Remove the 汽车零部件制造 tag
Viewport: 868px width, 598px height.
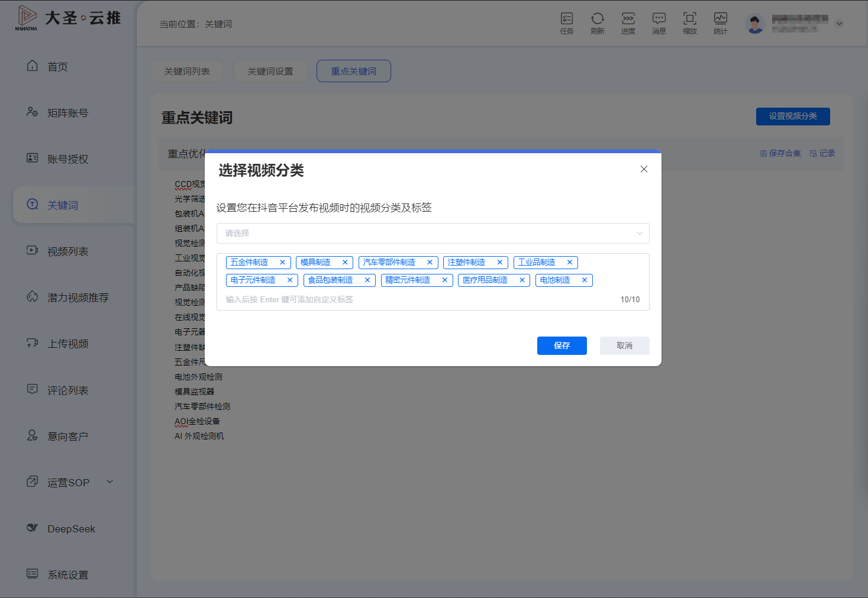click(430, 263)
